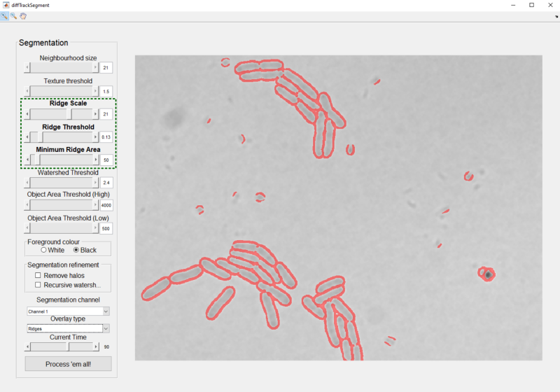
Task: Click the Minimum Ridge Area value field
Action: [x=106, y=160]
